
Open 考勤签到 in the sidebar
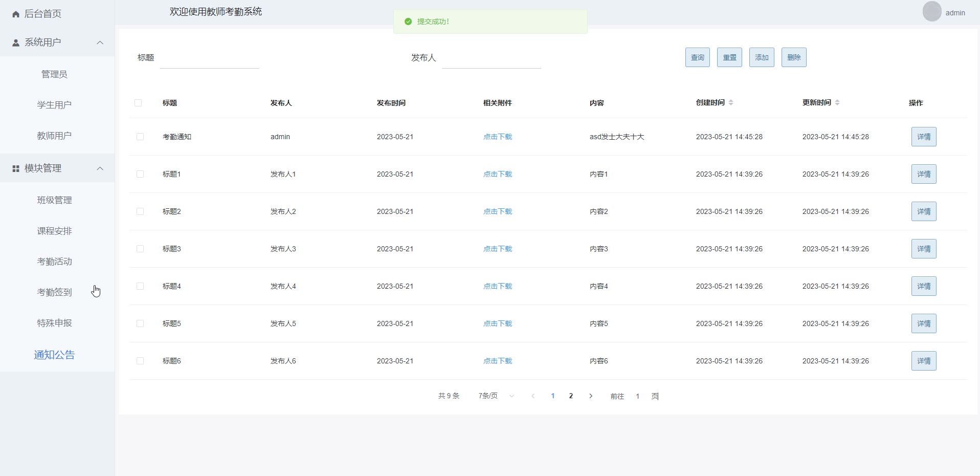tap(54, 292)
